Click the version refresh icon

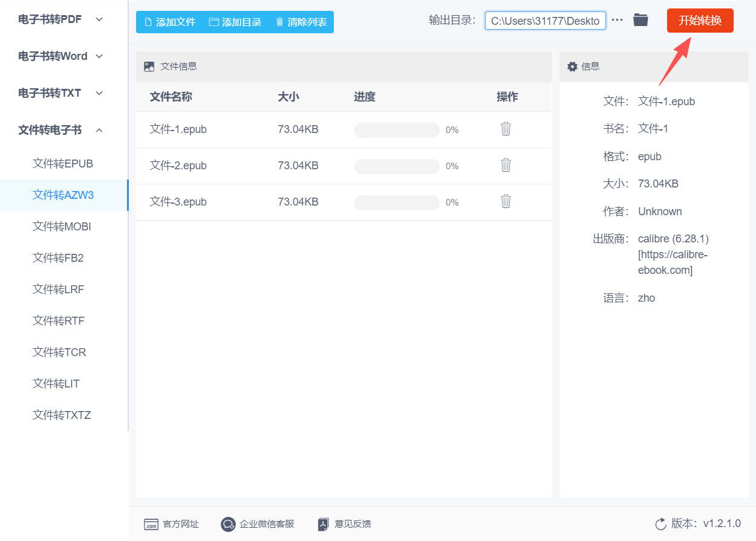point(660,523)
